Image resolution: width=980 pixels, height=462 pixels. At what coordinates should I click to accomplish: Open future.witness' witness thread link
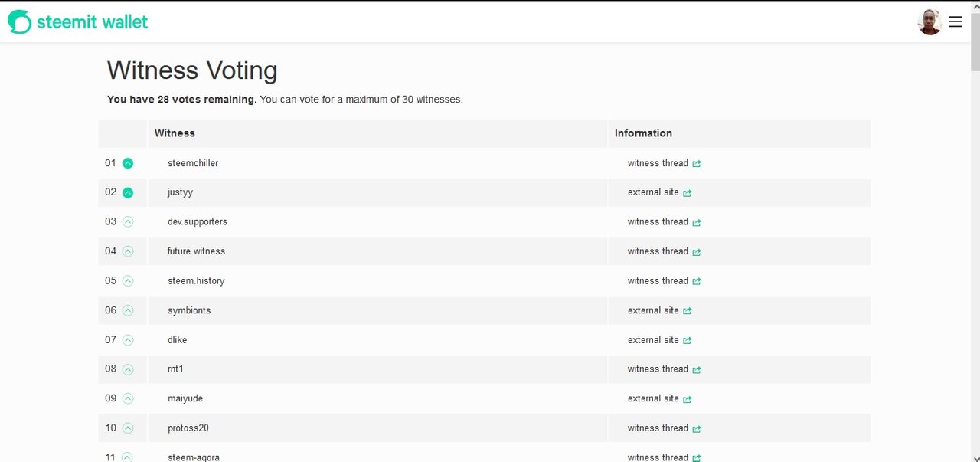(x=665, y=251)
